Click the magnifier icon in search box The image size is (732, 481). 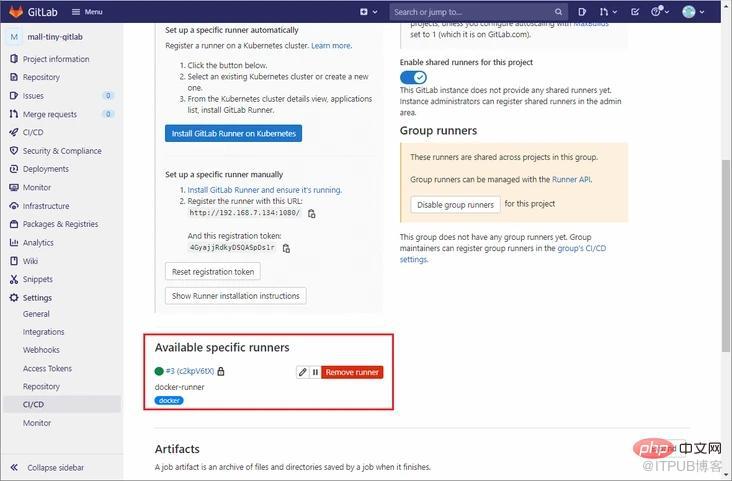click(558, 12)
